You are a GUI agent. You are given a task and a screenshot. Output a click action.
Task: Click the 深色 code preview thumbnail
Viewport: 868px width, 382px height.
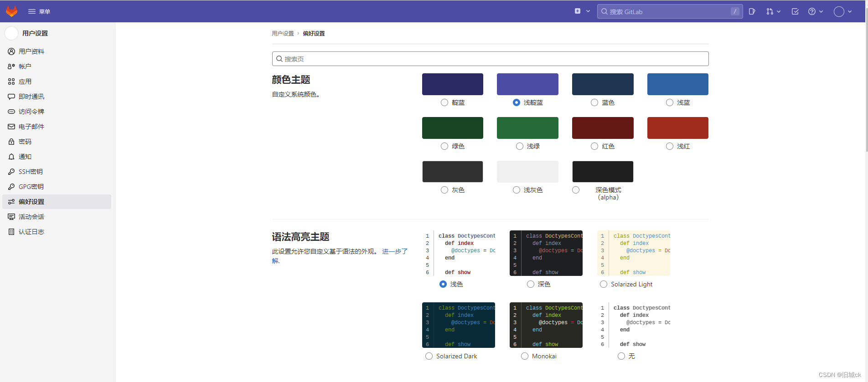[546, 253]
